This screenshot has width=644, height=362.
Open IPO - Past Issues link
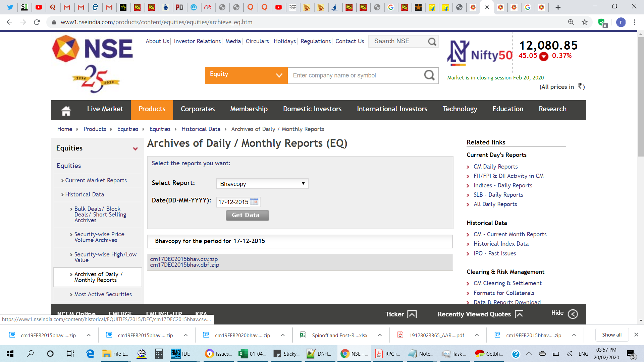(495, 253)
